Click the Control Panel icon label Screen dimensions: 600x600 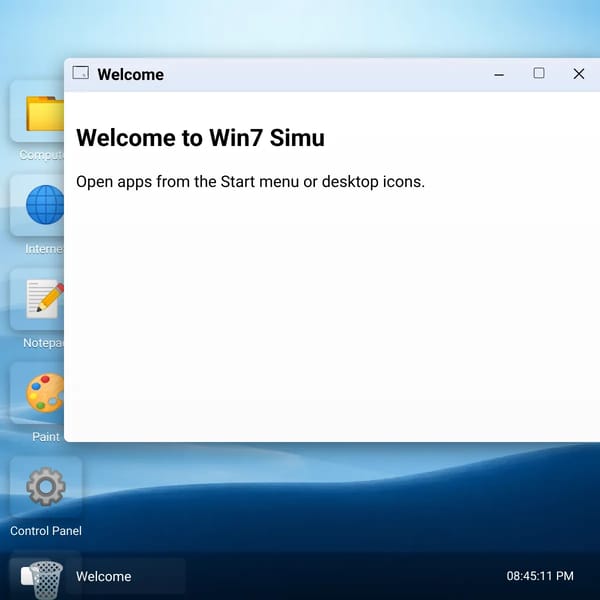point(46,531)
